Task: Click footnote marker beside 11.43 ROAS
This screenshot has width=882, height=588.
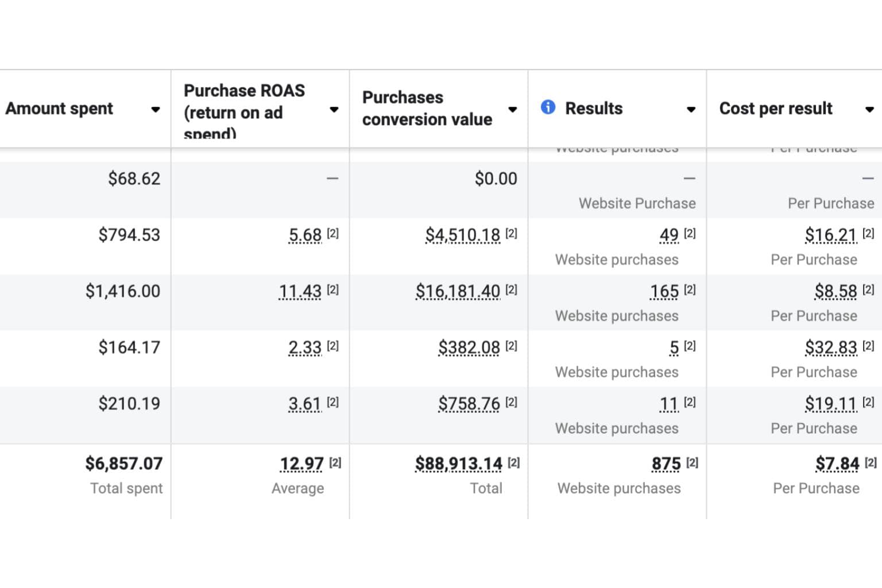Action: click(x=333, y=289)
